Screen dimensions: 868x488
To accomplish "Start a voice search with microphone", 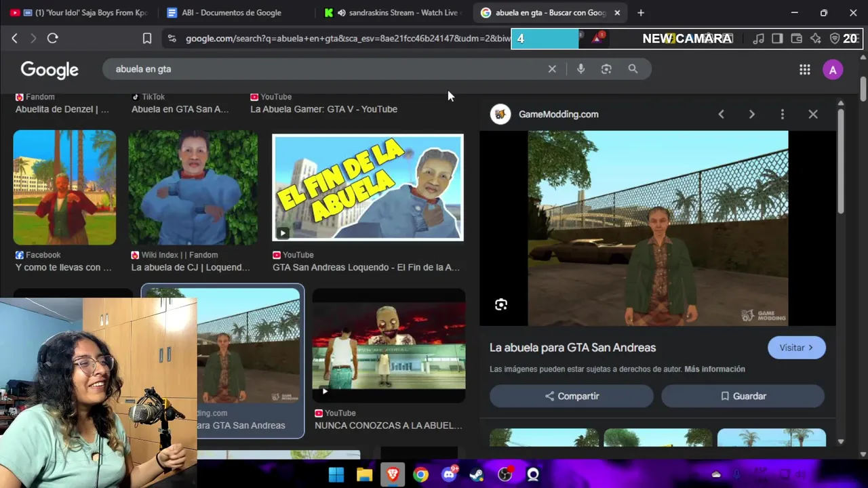I will 580,69.
